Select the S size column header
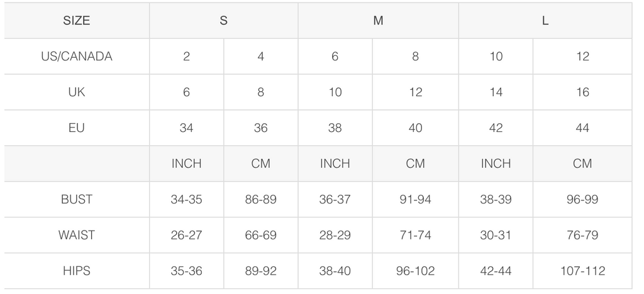Image resolution: width=644 pixels, height=294 pixels. tap(224, 21)
